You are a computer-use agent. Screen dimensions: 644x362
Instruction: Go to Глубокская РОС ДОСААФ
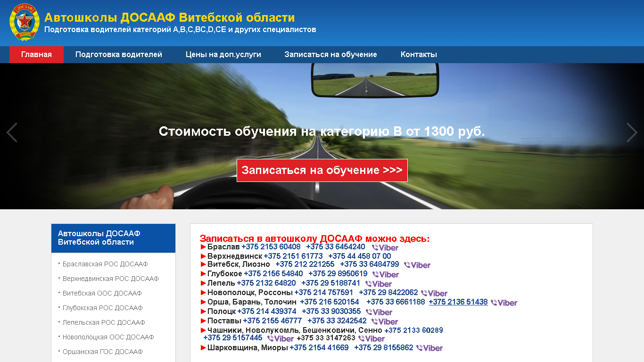pos(103,308)
